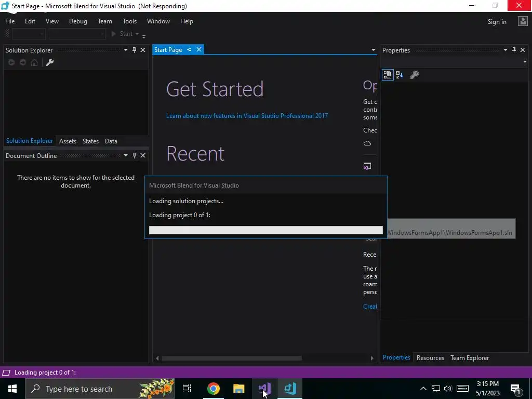The image size is (532, 399).
Task: Click the Start debugging play button
Action: (114, 34)
